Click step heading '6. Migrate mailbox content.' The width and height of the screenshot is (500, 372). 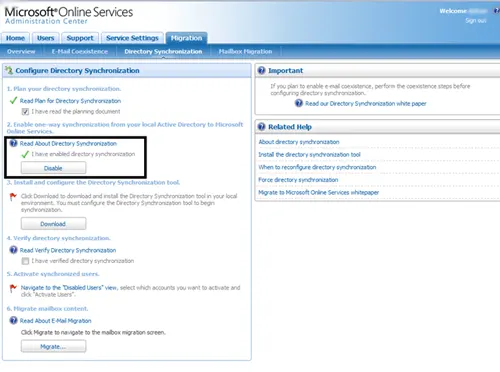pyautogui.click(x=47, y=308)
